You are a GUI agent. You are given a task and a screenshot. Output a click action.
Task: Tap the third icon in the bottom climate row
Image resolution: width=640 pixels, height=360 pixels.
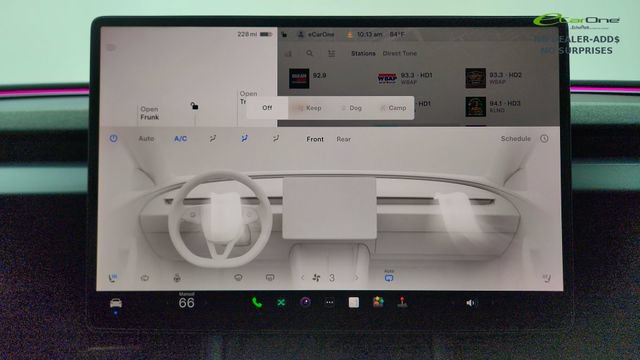(x=177, y=278)
